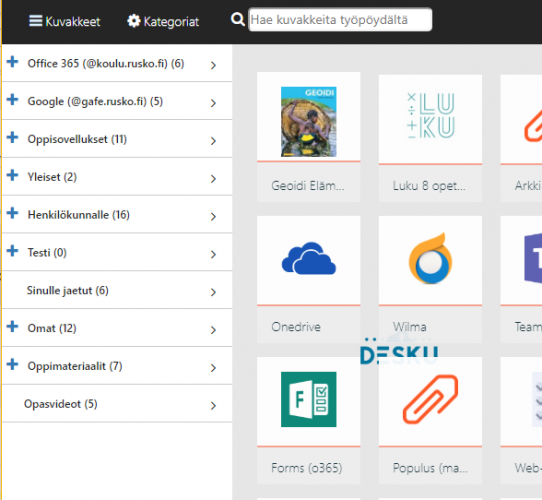Click the magnifying glass search icon
542x500 pixels.
237,19
